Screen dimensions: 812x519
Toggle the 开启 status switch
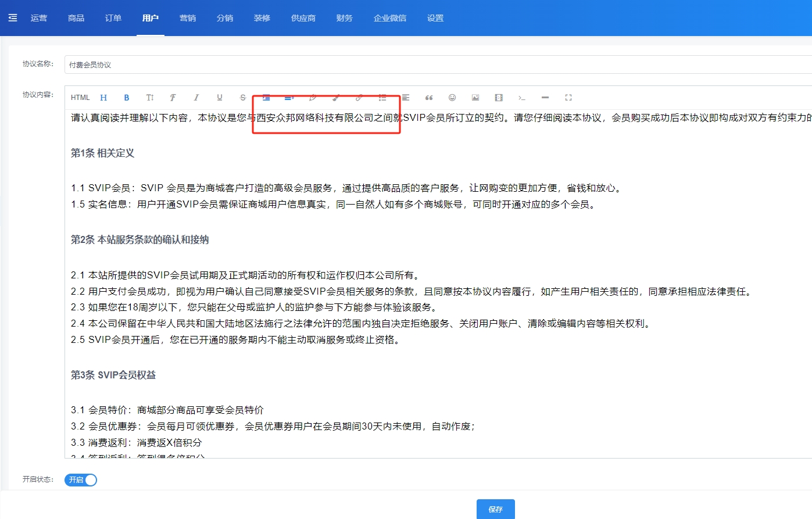[81, 480]
